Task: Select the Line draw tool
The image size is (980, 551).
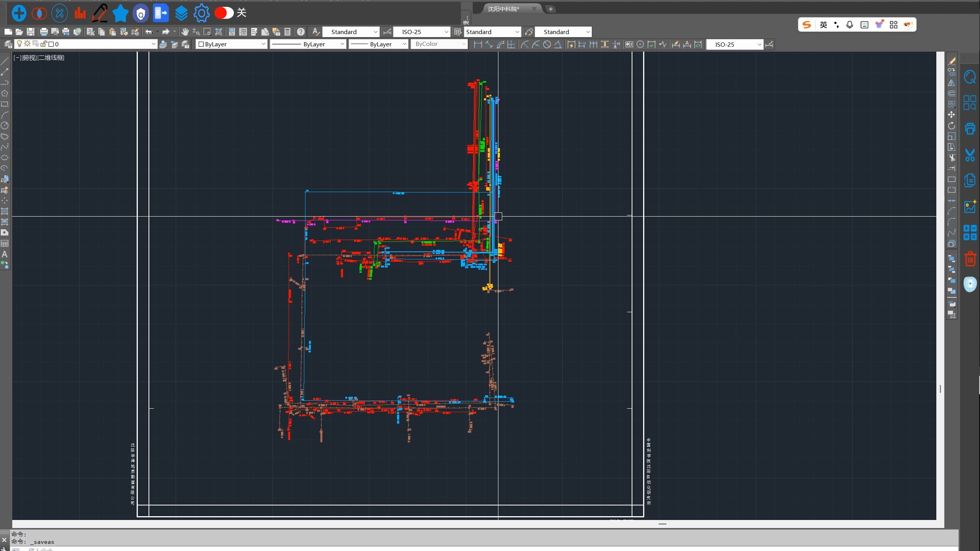Action: 5,61
